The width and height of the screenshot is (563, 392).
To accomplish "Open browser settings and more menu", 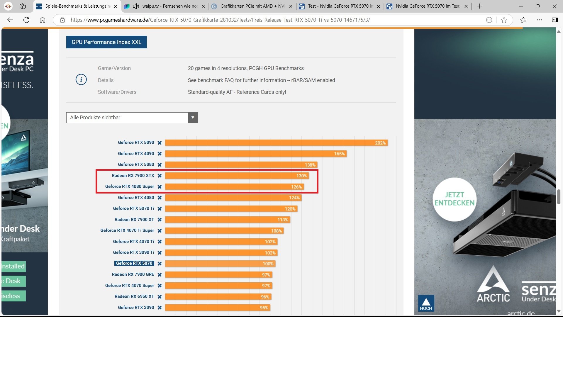I will point(539,20).
